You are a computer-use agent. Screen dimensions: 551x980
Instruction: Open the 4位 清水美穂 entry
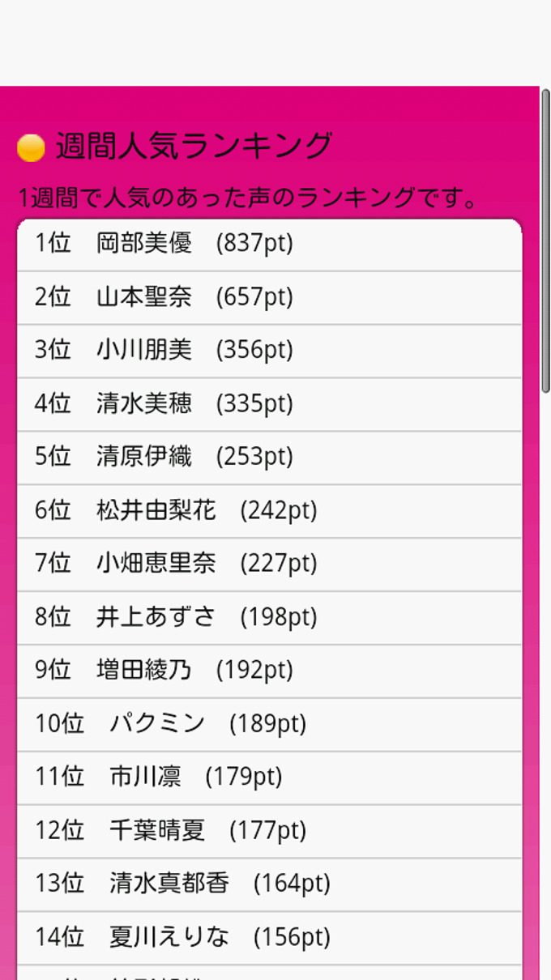tap(269, 405)
